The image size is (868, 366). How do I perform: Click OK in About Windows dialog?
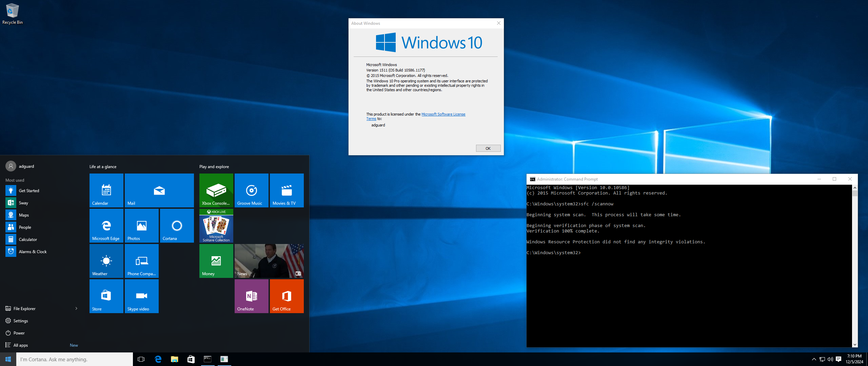tap(488, 148)
